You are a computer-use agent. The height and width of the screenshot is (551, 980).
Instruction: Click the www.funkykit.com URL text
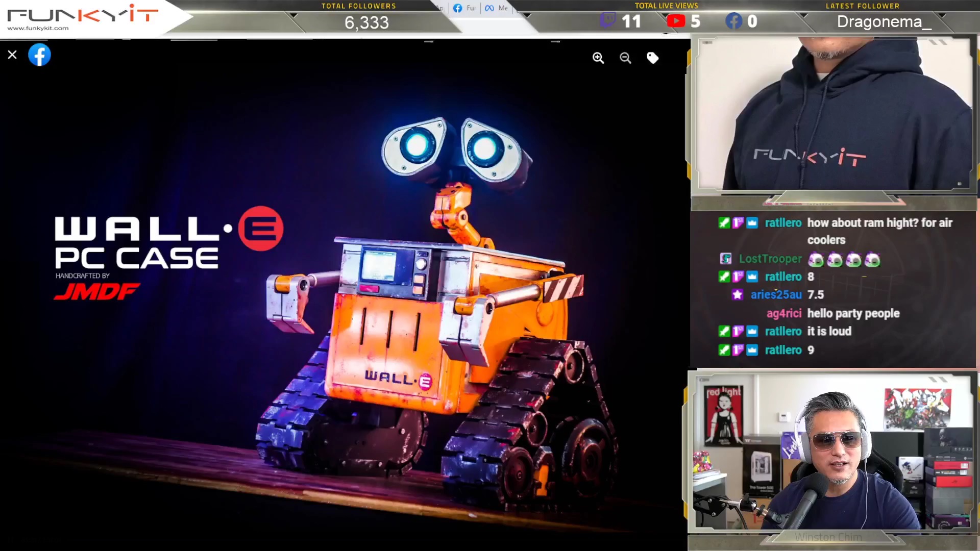coord(38,29)
